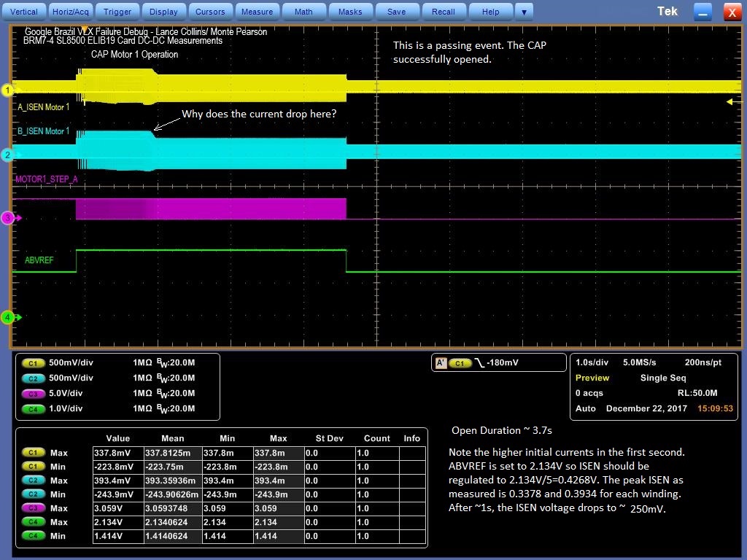This screenshot has width=747, height=560.
Task: Click the yellow trigger level marker arrow
Action: coord(730,102)
